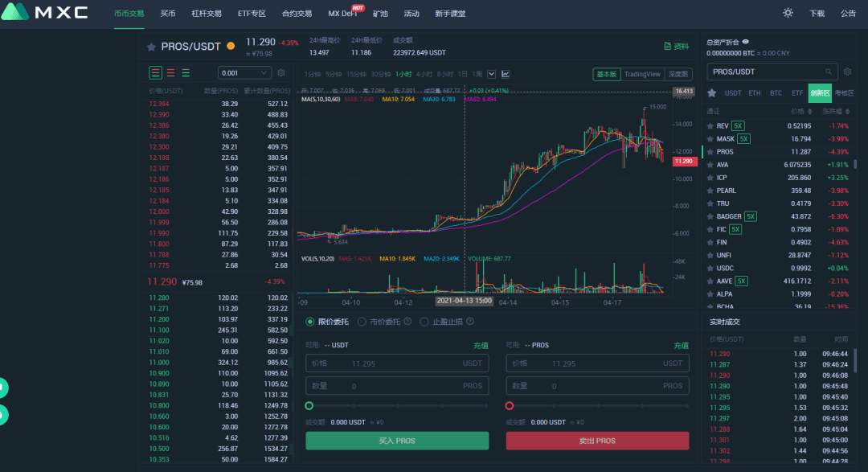The image size is (868, 472).
Task: Favorite the PROS/USDT pair with the star
Action: point(151,47)
